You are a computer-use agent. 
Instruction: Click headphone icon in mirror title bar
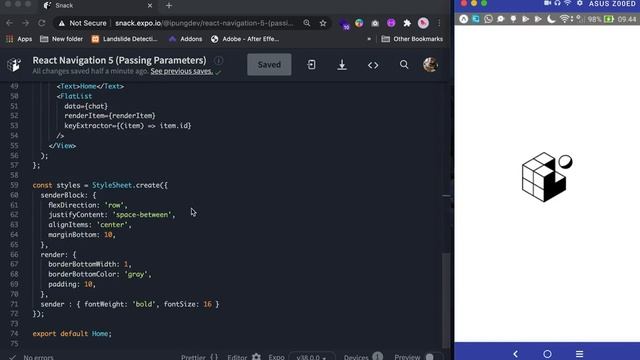coord(557,3)
